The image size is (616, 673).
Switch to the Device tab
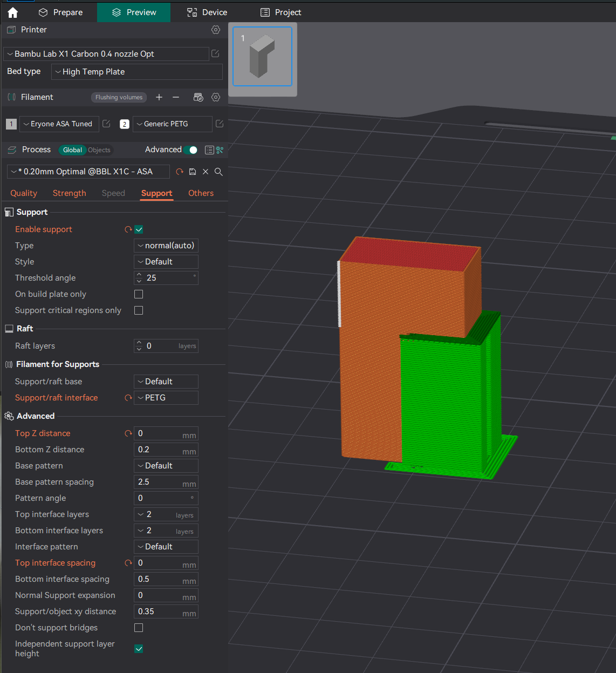tap(207, 12)
